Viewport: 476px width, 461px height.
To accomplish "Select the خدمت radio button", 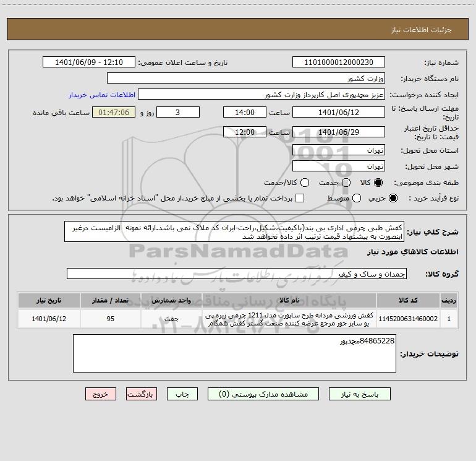I will click(346, 183).
